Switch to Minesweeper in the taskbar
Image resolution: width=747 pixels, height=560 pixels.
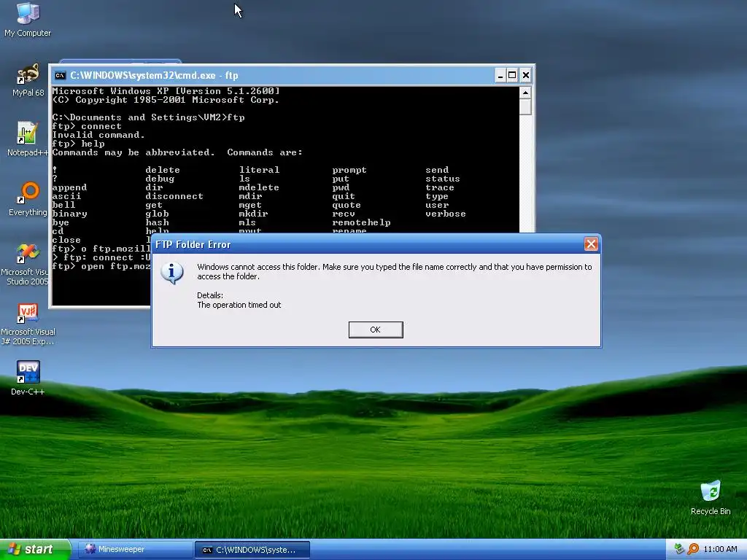(136, 549)
